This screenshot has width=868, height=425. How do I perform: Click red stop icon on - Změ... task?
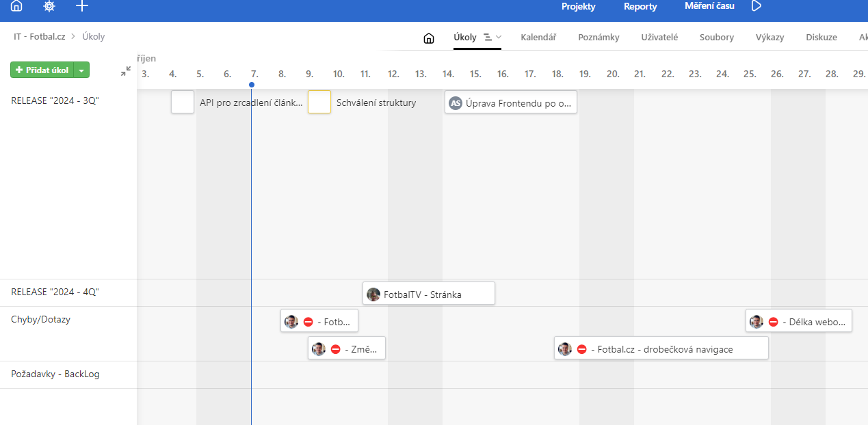pos(335,349)
